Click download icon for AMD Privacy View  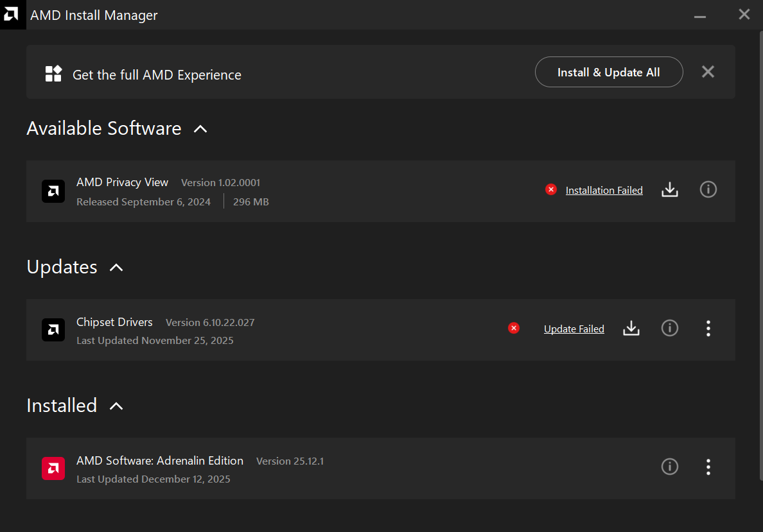click(670, 190)
